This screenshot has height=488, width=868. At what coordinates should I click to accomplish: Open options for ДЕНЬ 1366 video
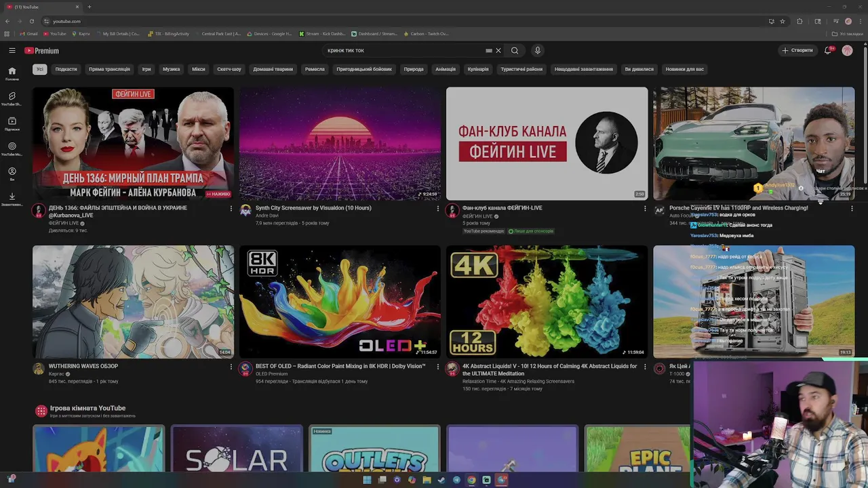231,208
